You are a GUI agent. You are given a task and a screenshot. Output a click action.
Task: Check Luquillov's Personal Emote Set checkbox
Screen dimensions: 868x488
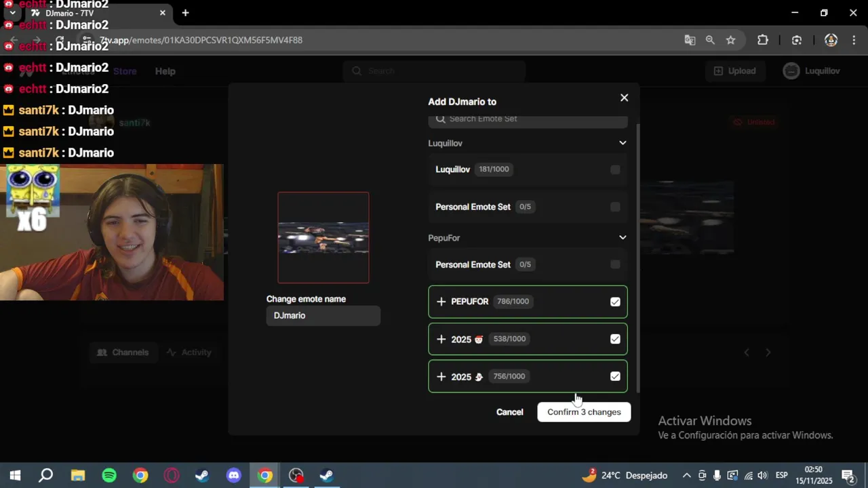615,207
